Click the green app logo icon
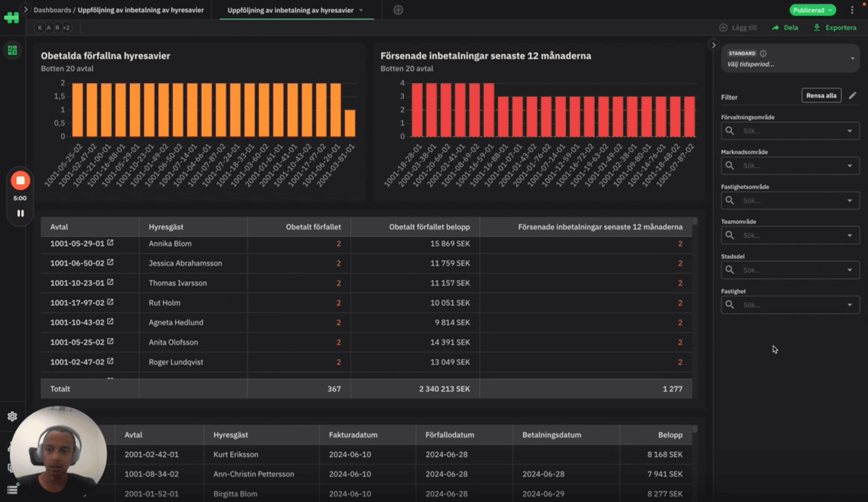Screen dimensions: 868x502 pos(12,18)
